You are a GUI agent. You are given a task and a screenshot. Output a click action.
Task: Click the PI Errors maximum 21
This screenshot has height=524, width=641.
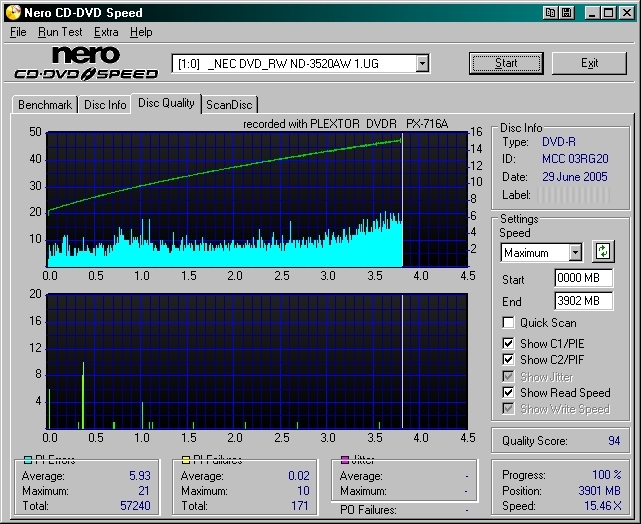pos(144,490)
